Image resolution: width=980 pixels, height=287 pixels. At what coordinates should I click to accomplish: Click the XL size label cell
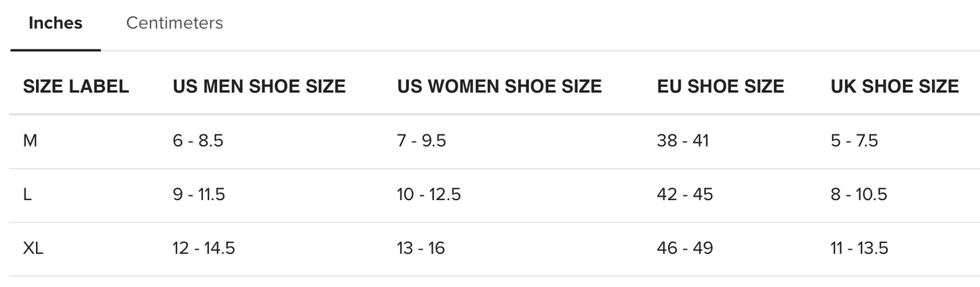pos(33,248)
